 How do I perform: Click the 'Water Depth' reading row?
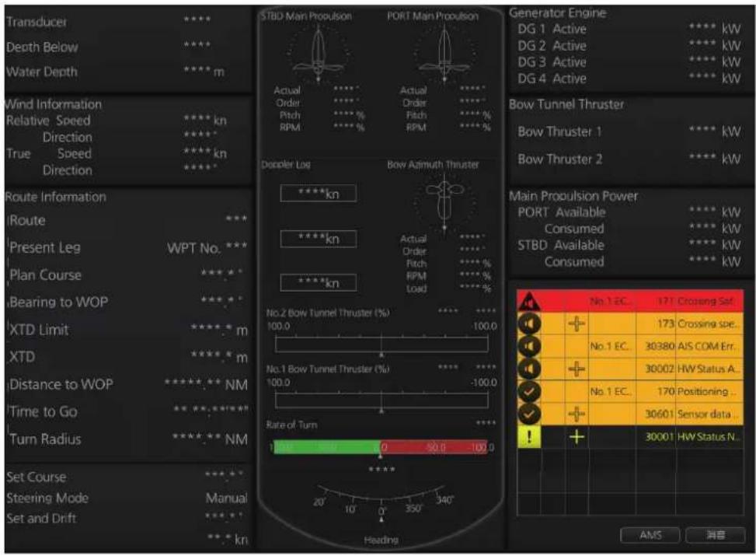click(x=116, y=72)
